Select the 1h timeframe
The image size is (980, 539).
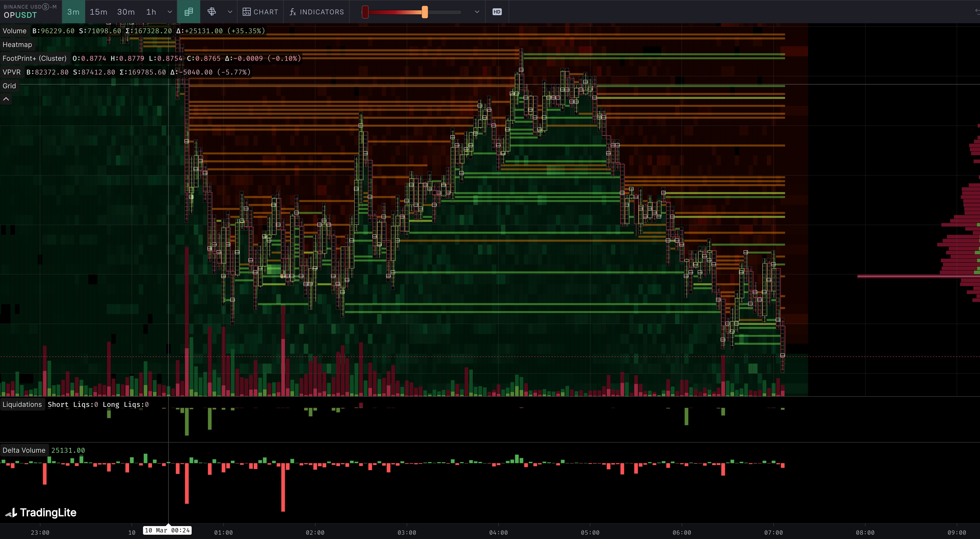click(x=151, y=12)
